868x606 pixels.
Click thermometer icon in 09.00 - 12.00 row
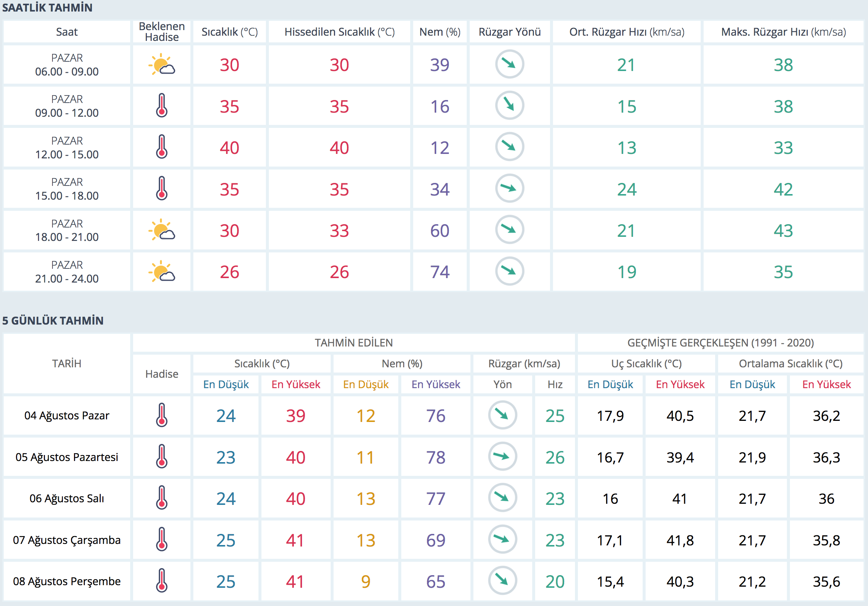click(x=161, y=106)
